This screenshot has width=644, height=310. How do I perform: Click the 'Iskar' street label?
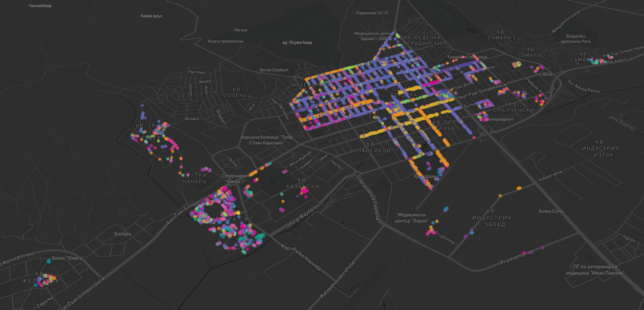[x=323, y=157]
